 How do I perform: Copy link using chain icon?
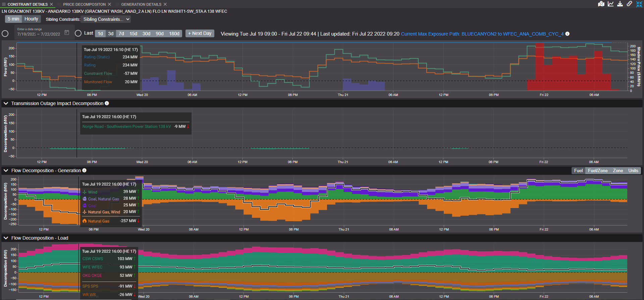(x=629, y=4)
